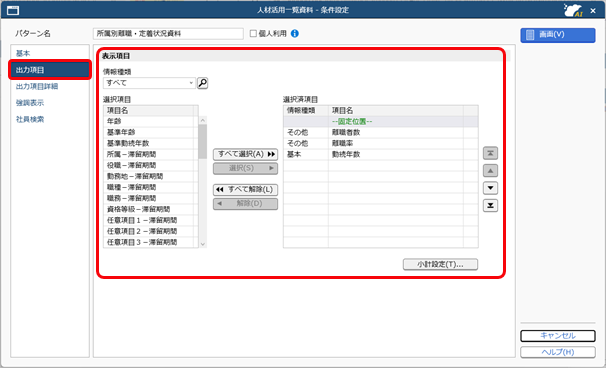This screenshot has width=606, height=368.
Task: Select 任意項目２－滞留期間 in the list
Action: tap(151, 232)
